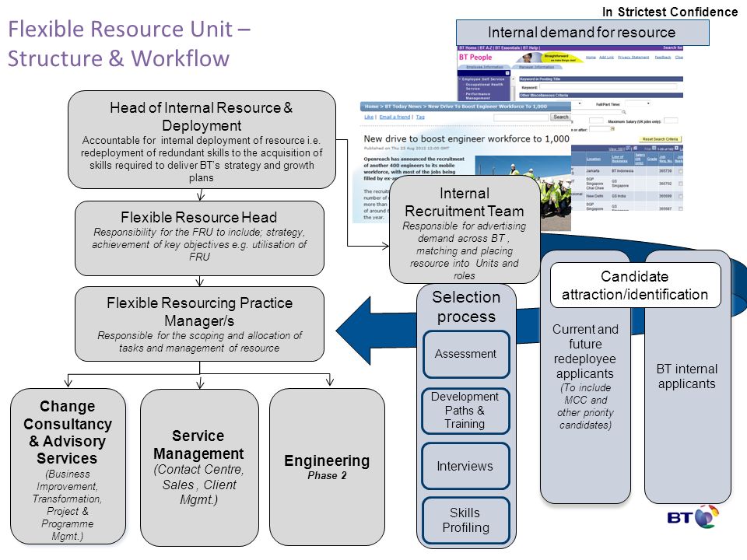The image size is (747, 560).
Task: Click the Home link beside Add Link
Action: pyautogui.click(x=591, y=57)
